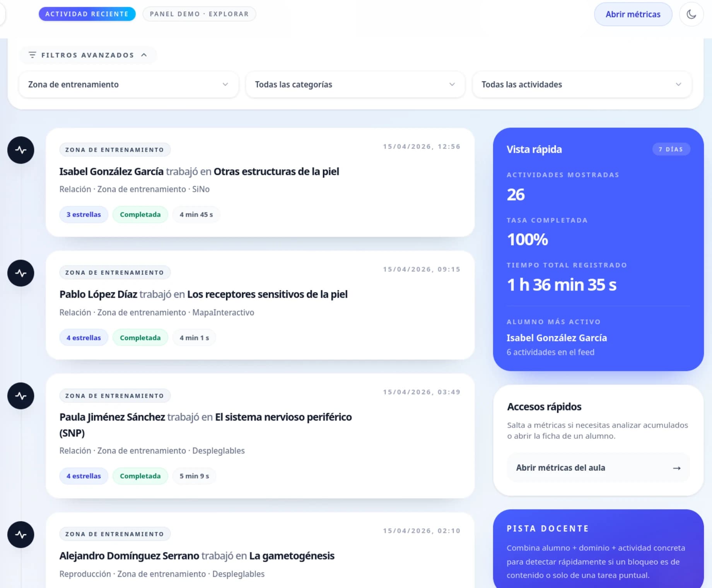Viewport: 712px width, 588px height.
Task: Toggle dark mode with the moon icon
Action: (x=691, y=14)
